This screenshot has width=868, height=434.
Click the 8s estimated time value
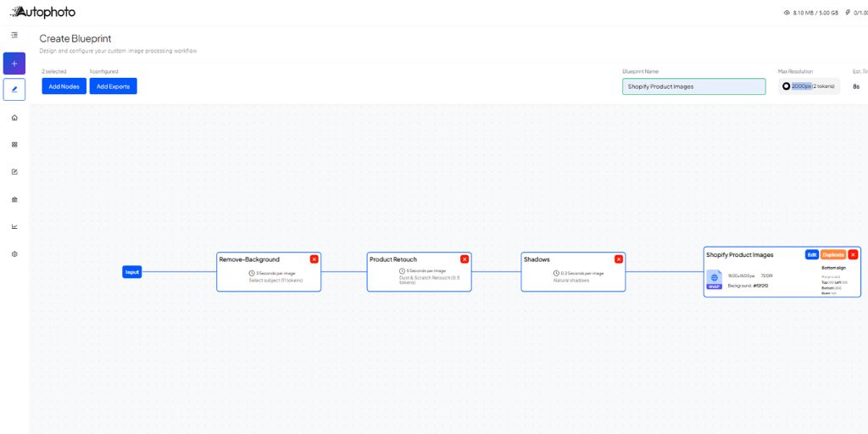(856, 87)
